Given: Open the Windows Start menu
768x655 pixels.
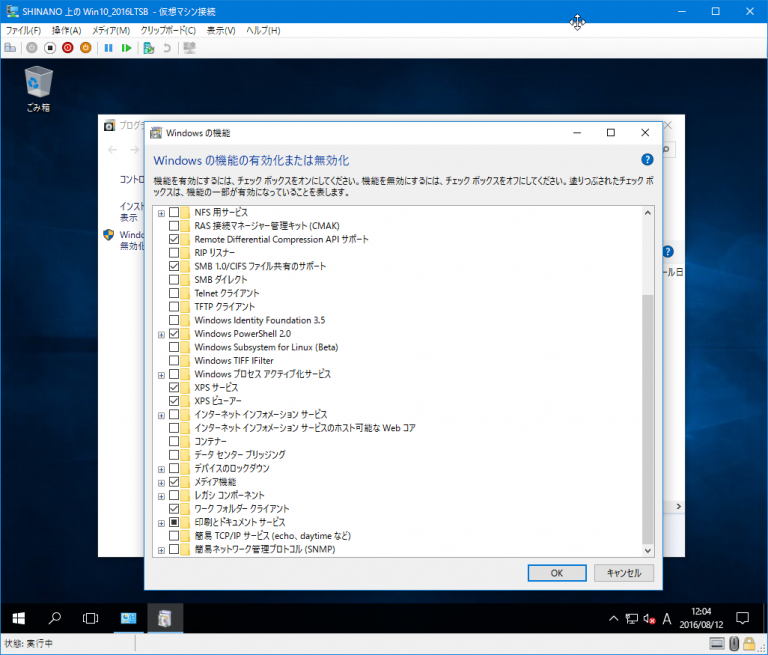Looking at the screenshot, I should point(19,618).
